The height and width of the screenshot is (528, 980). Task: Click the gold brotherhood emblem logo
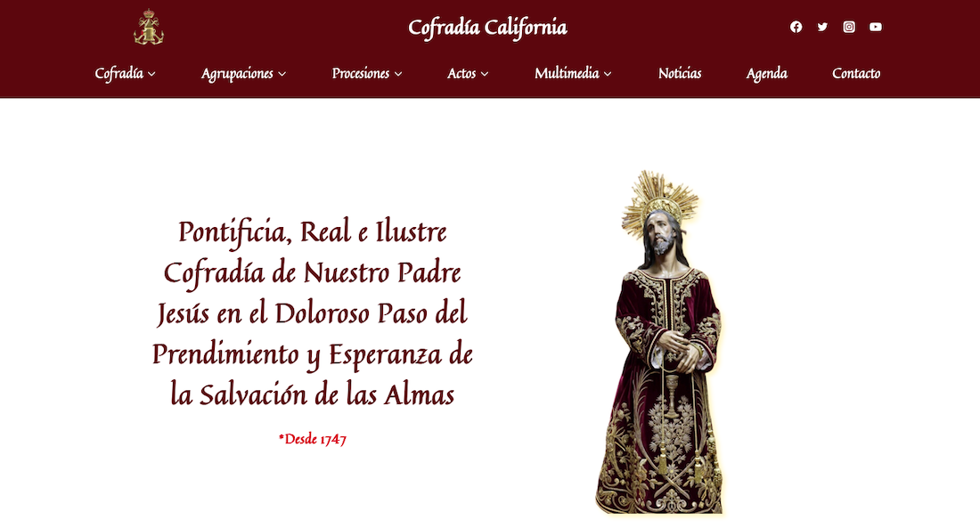[149, 27]
